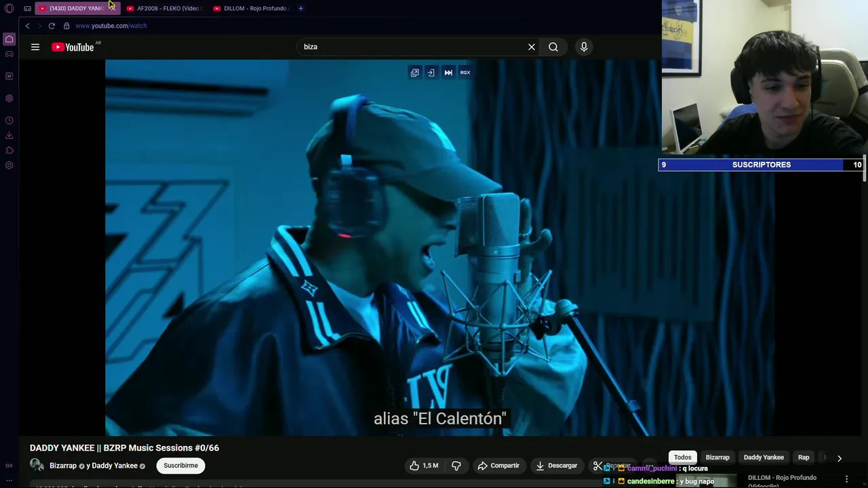Subscribe with Suscribirme button
868x488 pixels.
[x=180, y=466]
